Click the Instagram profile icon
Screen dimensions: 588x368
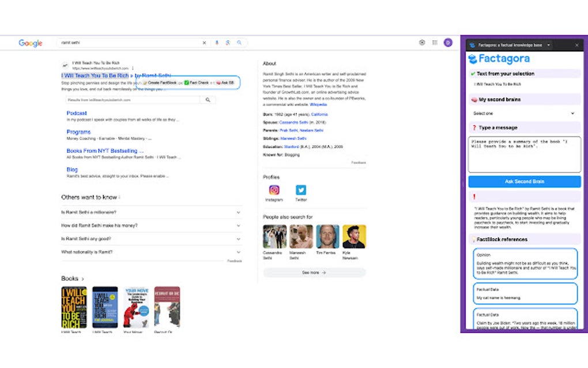(274, 190)
